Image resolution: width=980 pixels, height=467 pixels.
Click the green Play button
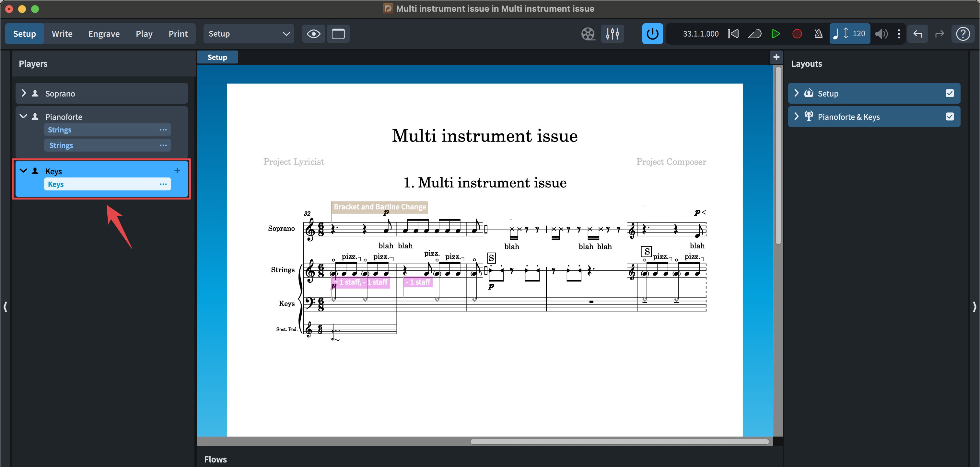[775, 34]
